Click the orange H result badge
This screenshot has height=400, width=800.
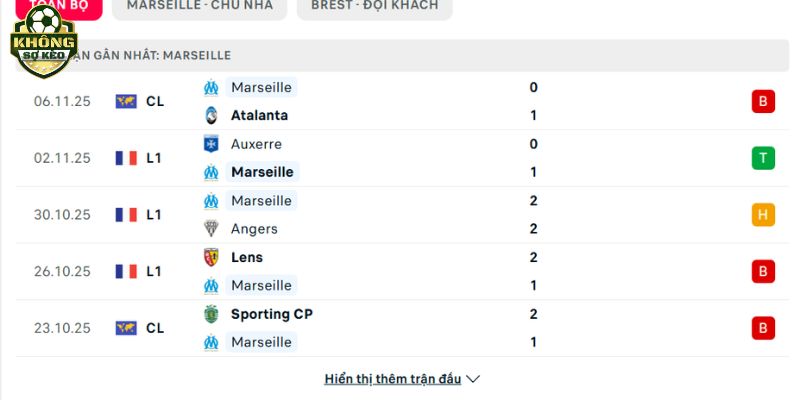(x=763, y=214)
